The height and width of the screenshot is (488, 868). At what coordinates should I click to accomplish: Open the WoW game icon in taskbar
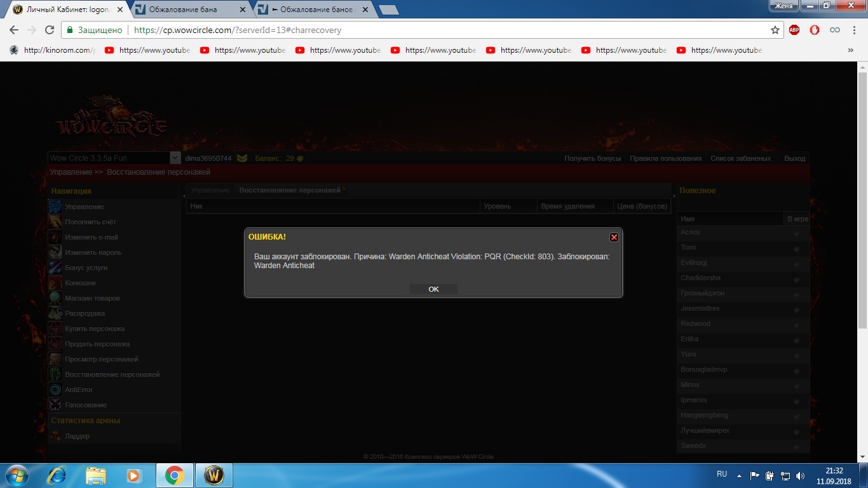[214, 475]
